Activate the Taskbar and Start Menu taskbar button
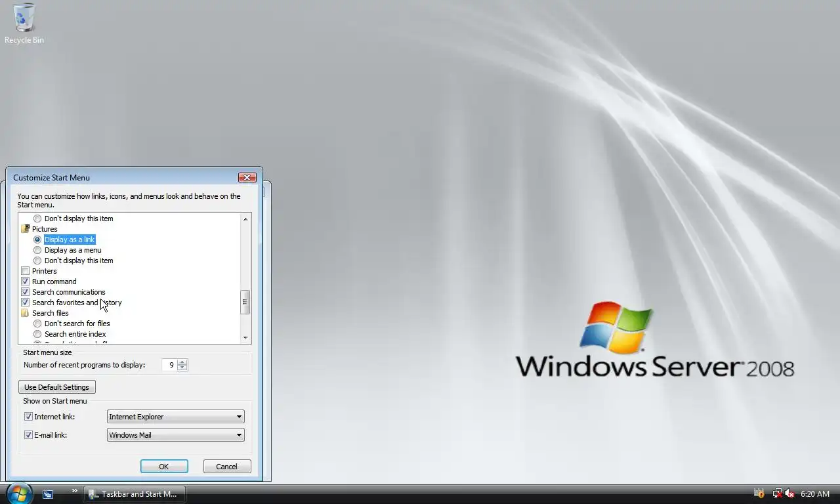 pos(134,494)
